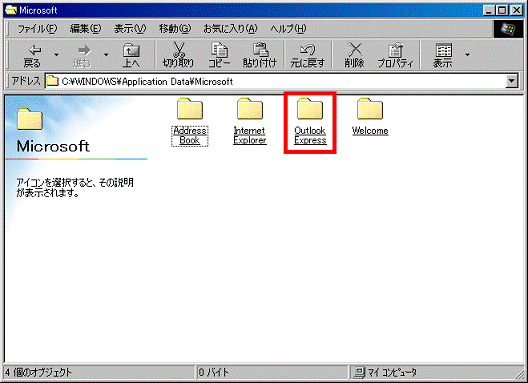
Task: Close the Microsoft window
Action: (516, 10)
